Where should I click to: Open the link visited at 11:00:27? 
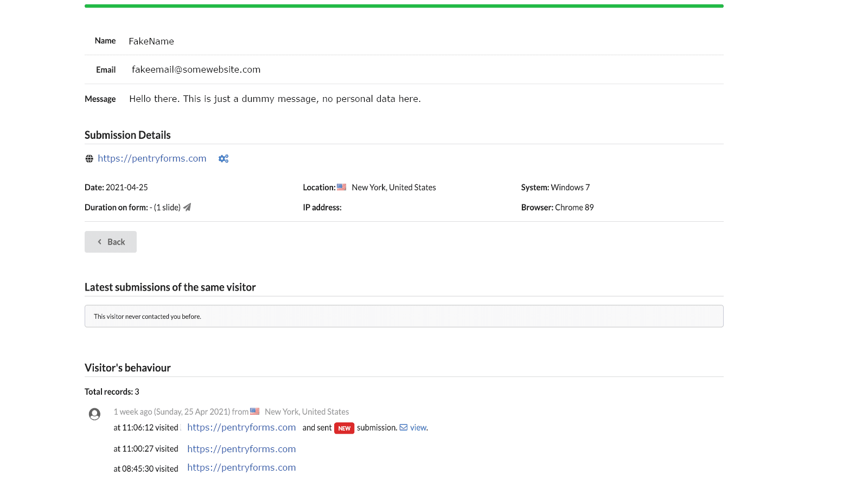[x=241, y=449]
